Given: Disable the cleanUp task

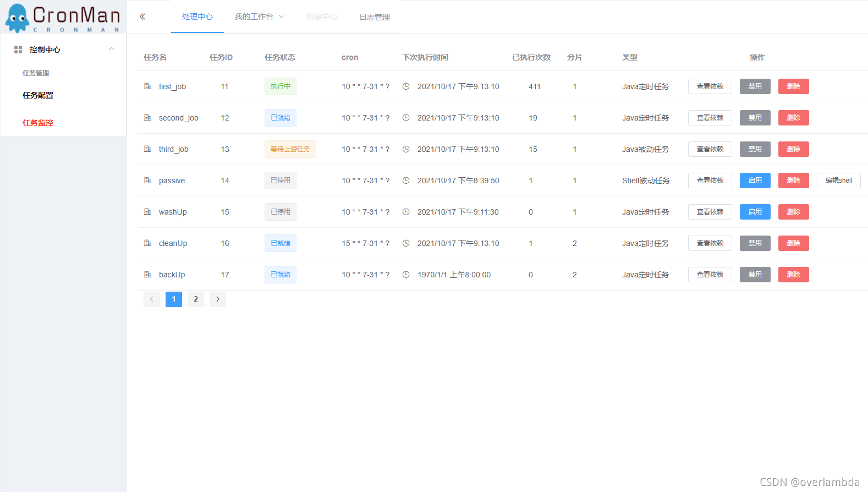Looking at the screenshot, I should pyautogui.click(x=755, y=243).
